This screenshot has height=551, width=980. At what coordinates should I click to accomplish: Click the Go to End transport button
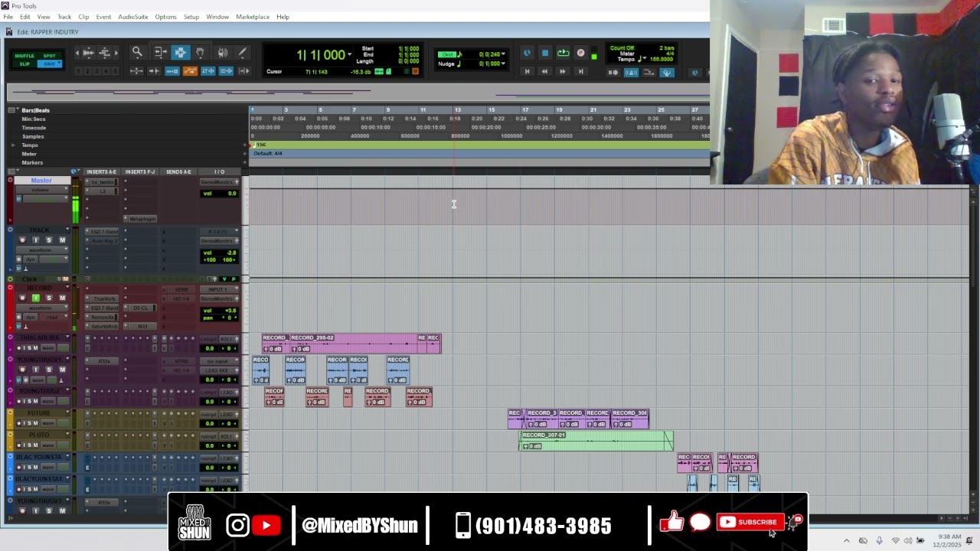pyautogui.click(x=580, y=71)
